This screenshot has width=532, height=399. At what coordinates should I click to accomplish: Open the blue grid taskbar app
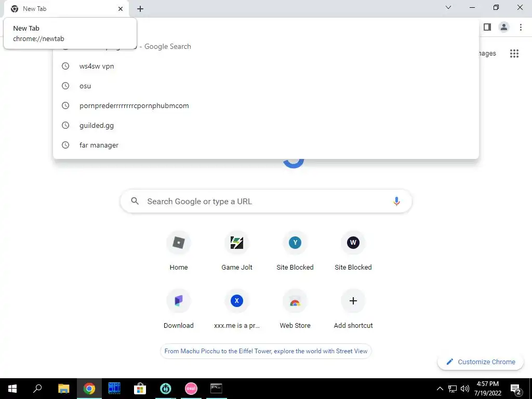click(114, 389)
